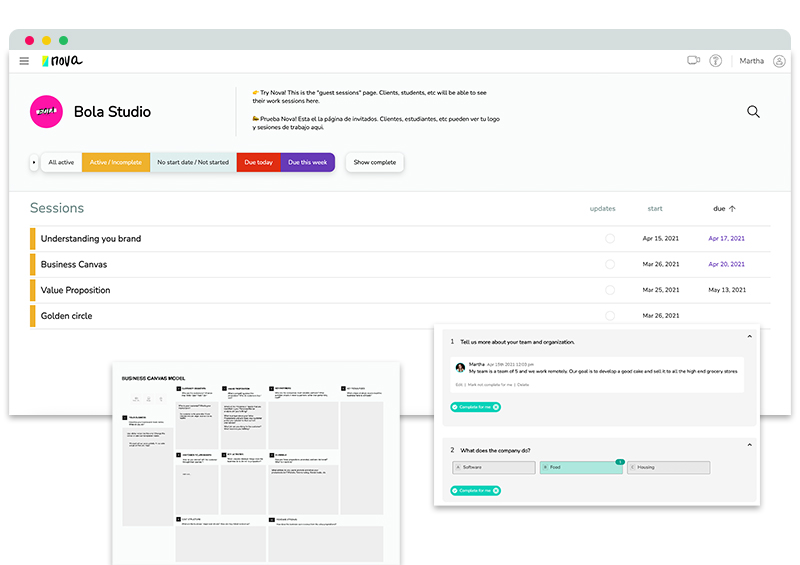Open the user profile avatar icon

tap(779, 61)
